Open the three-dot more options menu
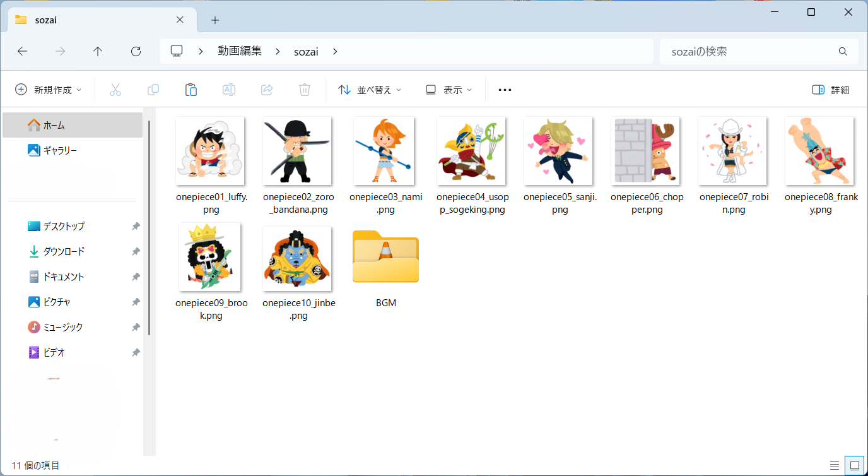This screenshot has height=476, width=868. tap(505, 90)
